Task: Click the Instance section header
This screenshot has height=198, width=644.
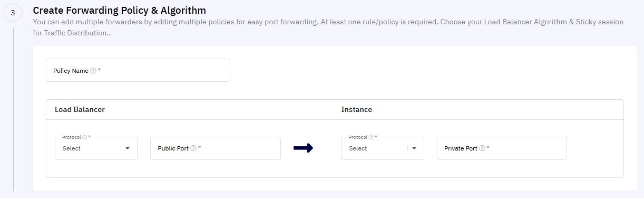Action: (x=357, y=109)
